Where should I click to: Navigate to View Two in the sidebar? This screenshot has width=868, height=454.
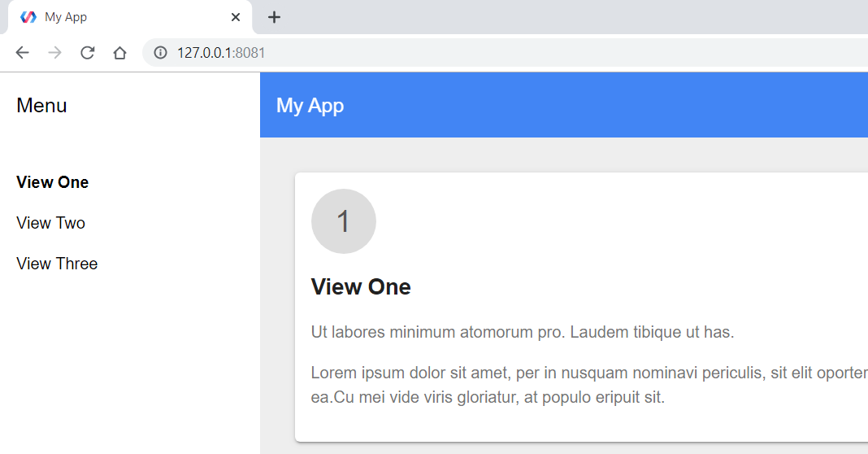[50, 223]
